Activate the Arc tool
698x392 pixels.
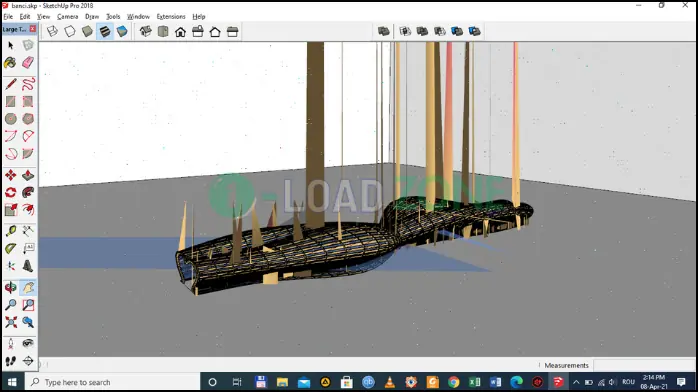11,136
